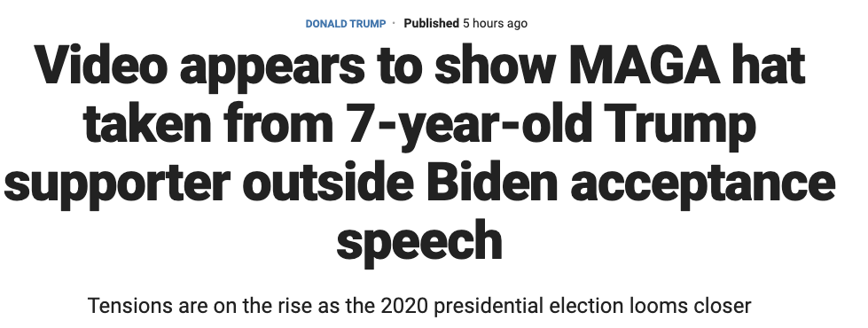Click the word 'speech' in headline
Screen dimensions: 868x328
click(x=419, y=243)
